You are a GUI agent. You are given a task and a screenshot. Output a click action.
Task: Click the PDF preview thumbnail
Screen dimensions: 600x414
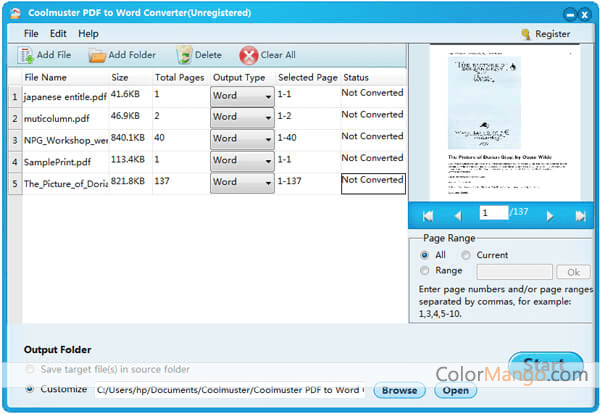point(505,122)
